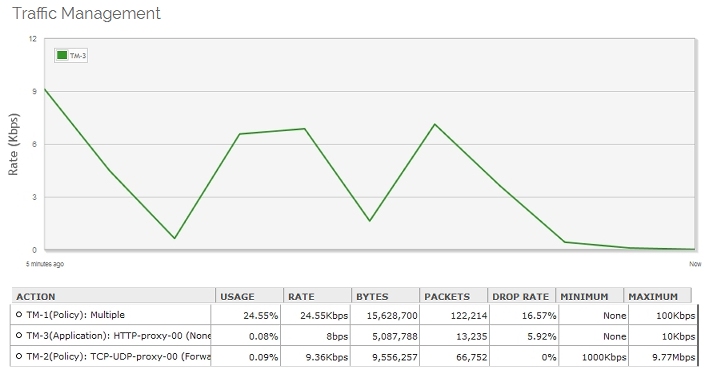
Task: Click the 9.77Mbps maximum cell
Action: [x=663, y=357]
